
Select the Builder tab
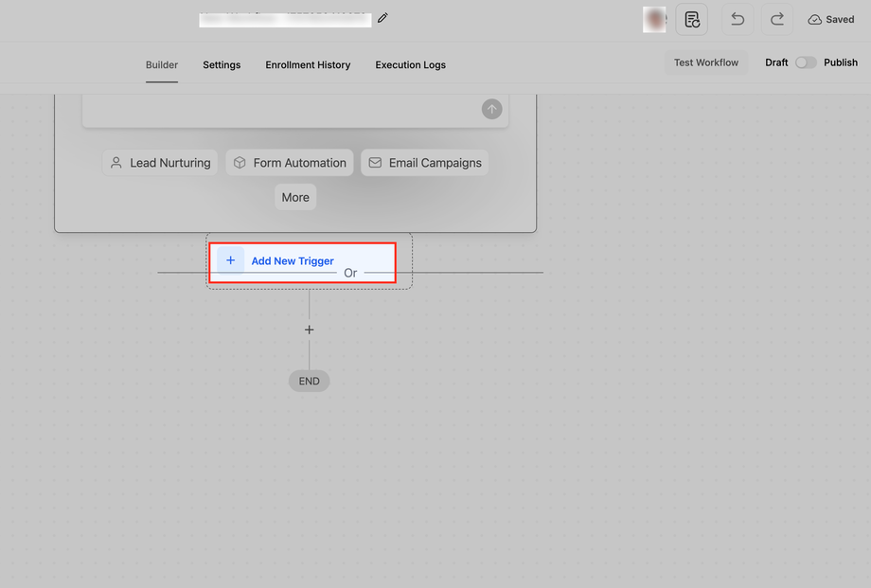162,65
